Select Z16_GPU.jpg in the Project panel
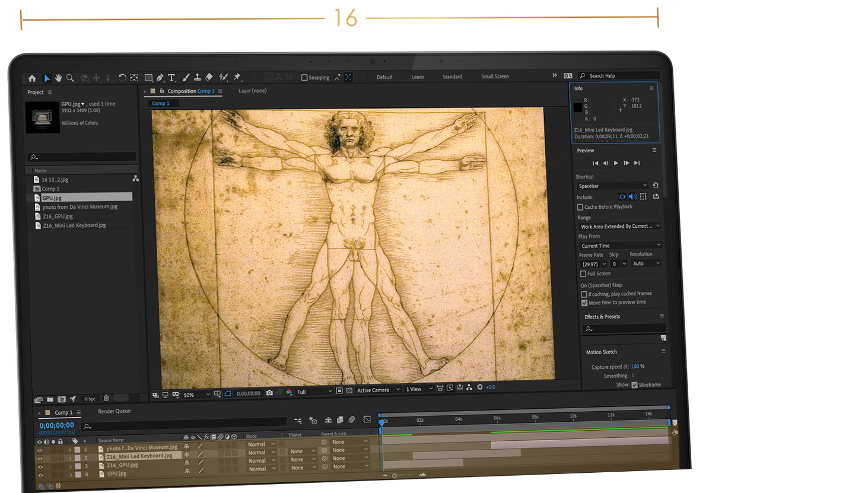The width and height of the screenshot is (868, 493). [58, 217]
